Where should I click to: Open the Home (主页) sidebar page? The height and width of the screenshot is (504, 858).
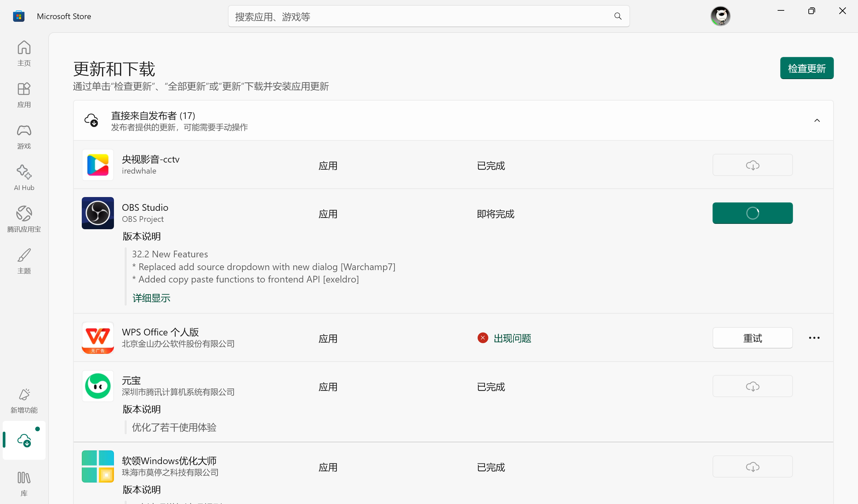pyautogui.click(x=24, y=54)
